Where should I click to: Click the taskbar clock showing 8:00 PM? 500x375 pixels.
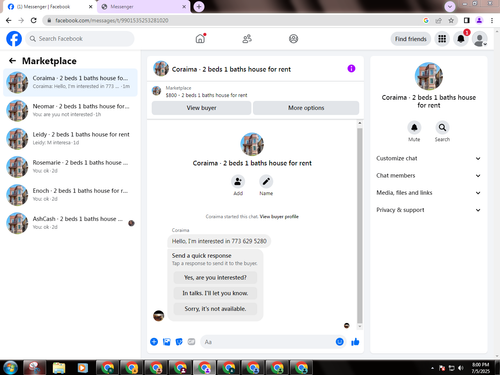coord(481,368)
